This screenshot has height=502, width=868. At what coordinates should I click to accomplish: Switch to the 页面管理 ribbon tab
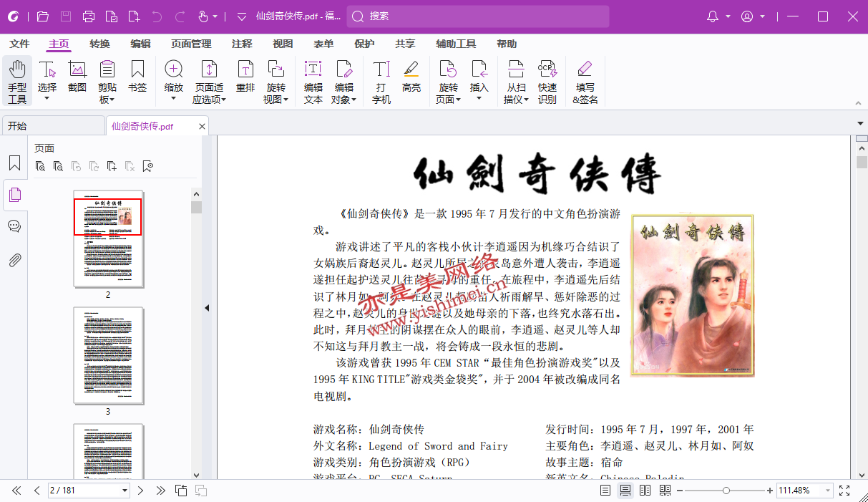pos(191,44)
